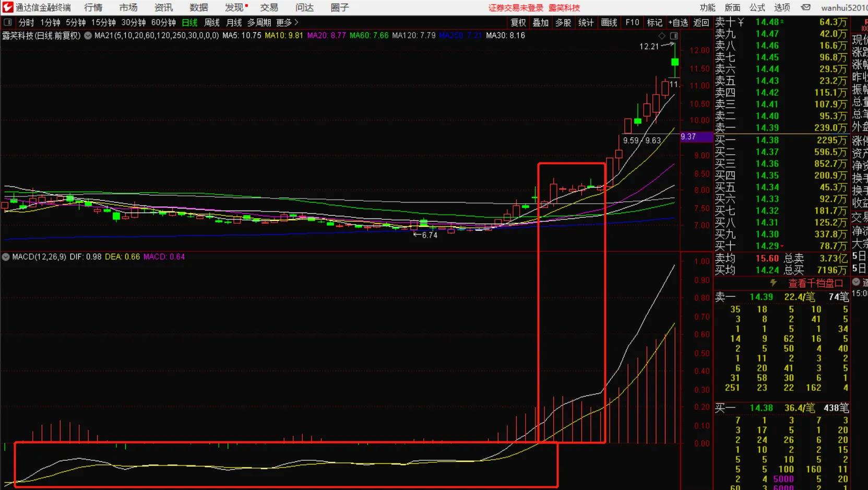The image size is (868, 490).
Task: Click the MA30: 8.16 value
Action: point(505,36)
